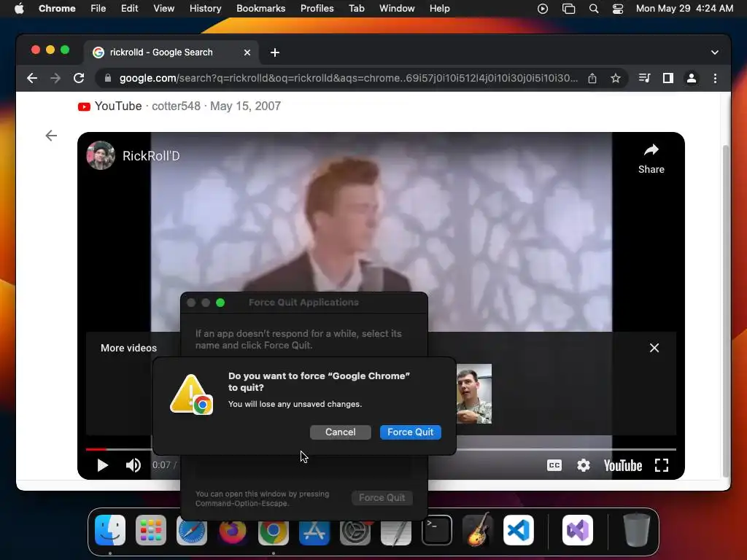This screenshot has width=747, height=560.
Task: Seek on the video progress bar
Action: [x=566, y=449]
